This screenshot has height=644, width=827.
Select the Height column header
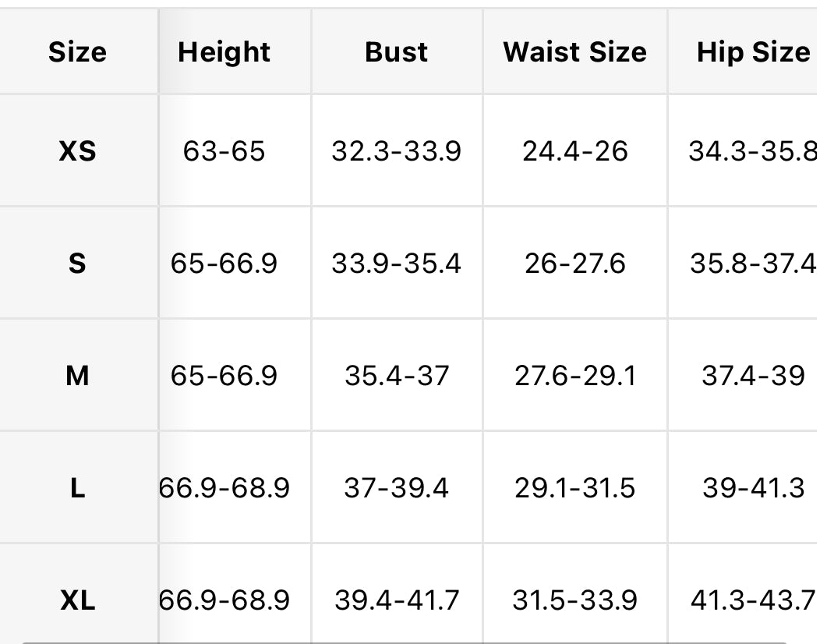[x=224, y=52]
